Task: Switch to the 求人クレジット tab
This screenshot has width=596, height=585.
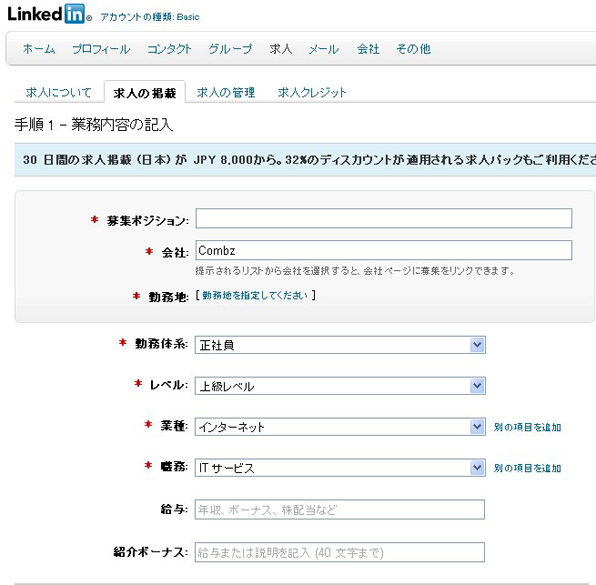Action: point(312,92)
